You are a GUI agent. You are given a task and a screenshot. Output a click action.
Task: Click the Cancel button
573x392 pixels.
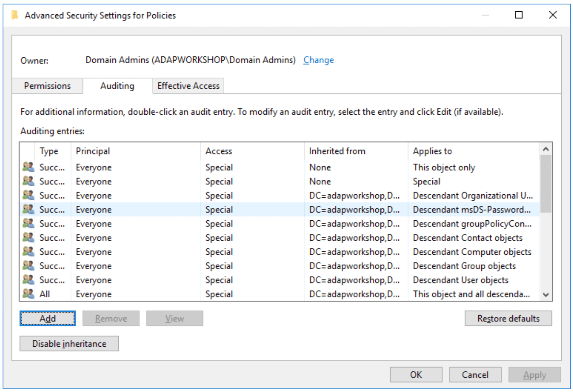[x=475, y=375]
